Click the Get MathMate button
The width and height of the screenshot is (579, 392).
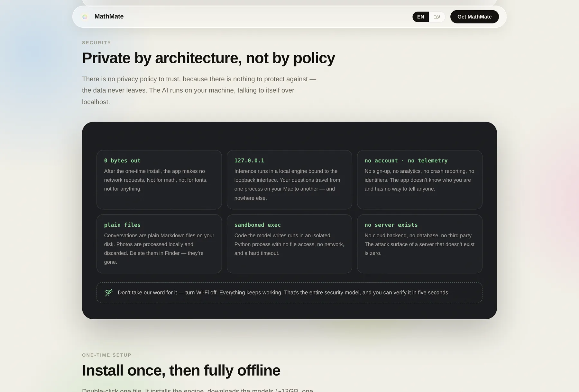point(474,17)
